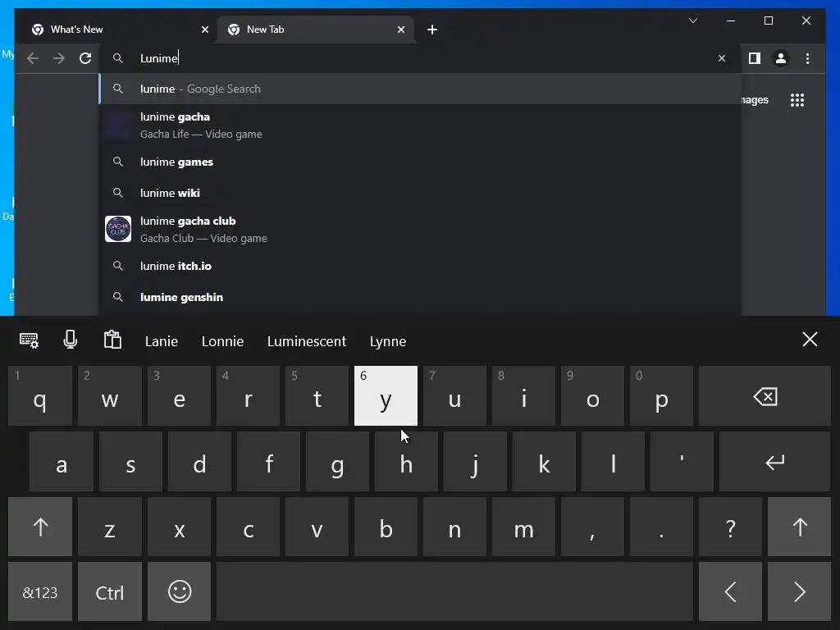Click the Gacha Club thumbnail icon

point(118,229)
